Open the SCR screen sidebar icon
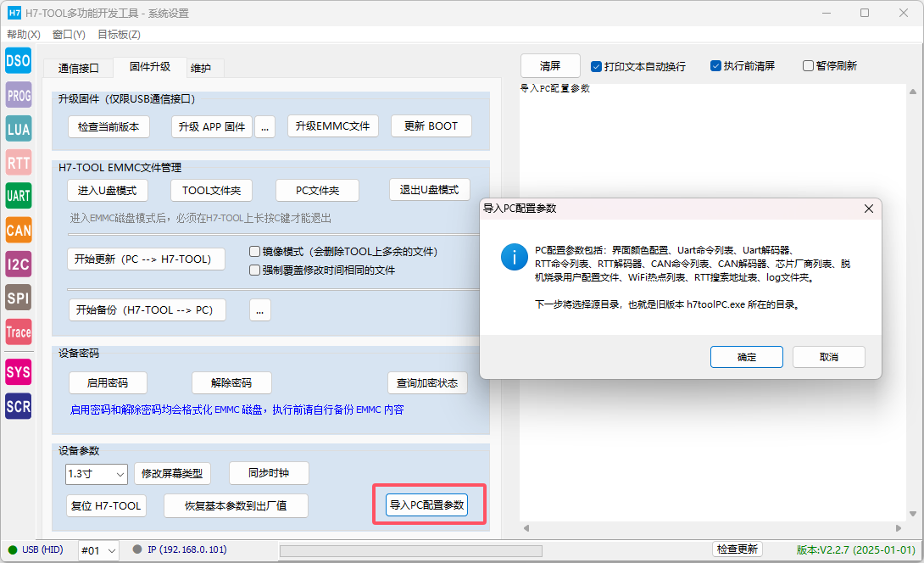The image size is (924, 563). click(x=19, y=406)
